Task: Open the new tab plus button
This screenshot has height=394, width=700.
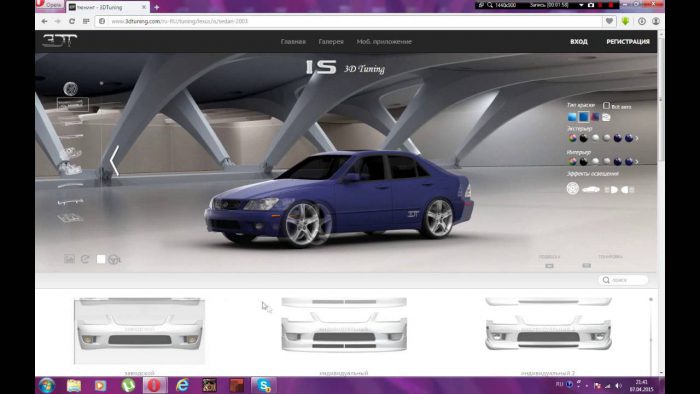Action: pyautogui.click(x=156, y=7)
